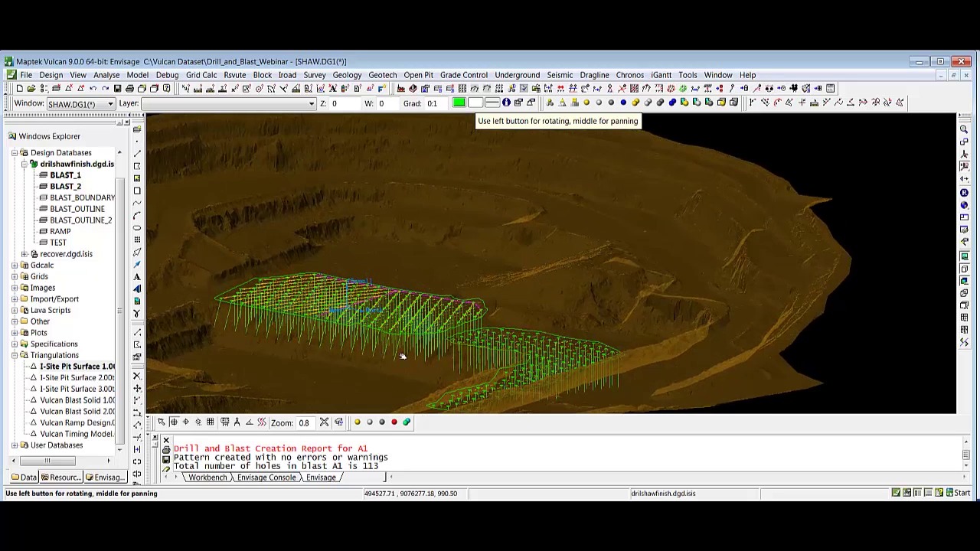
Task: Click the Mapek Vulcan application icon on menu bar
Action: pyautogui.click(x=11, y=75)
